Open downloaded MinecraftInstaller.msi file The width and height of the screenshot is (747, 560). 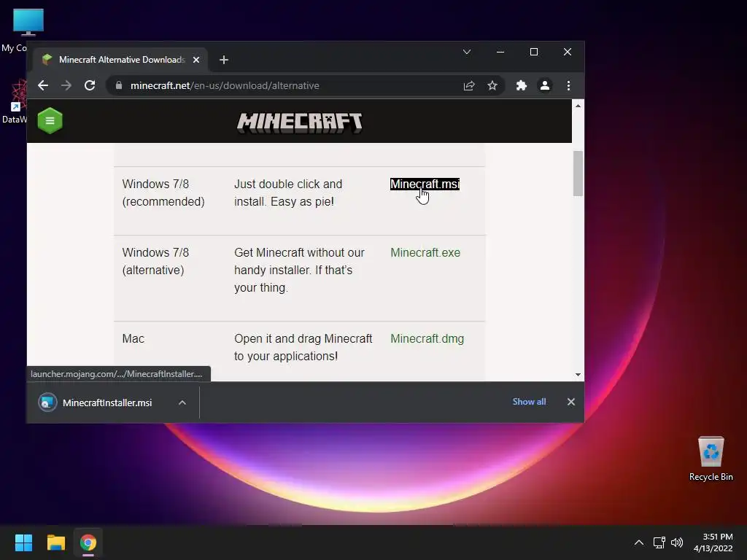107,402
